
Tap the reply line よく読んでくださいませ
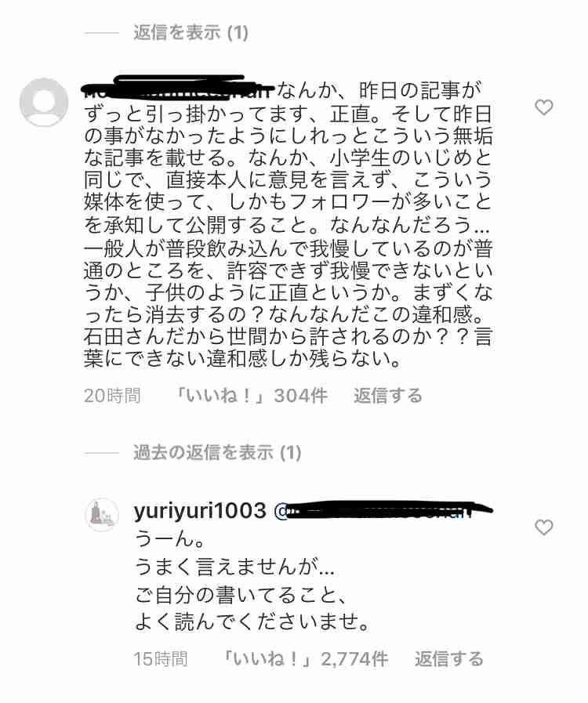252,621
